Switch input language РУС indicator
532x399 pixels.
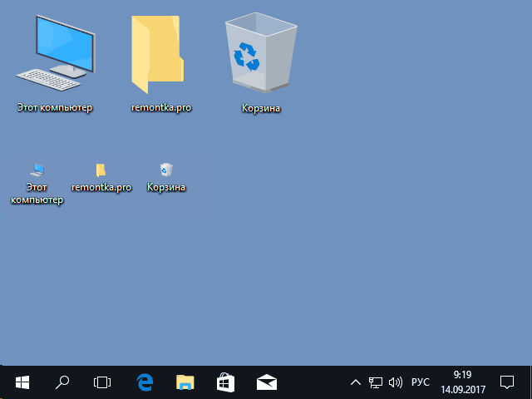point(421,382)
